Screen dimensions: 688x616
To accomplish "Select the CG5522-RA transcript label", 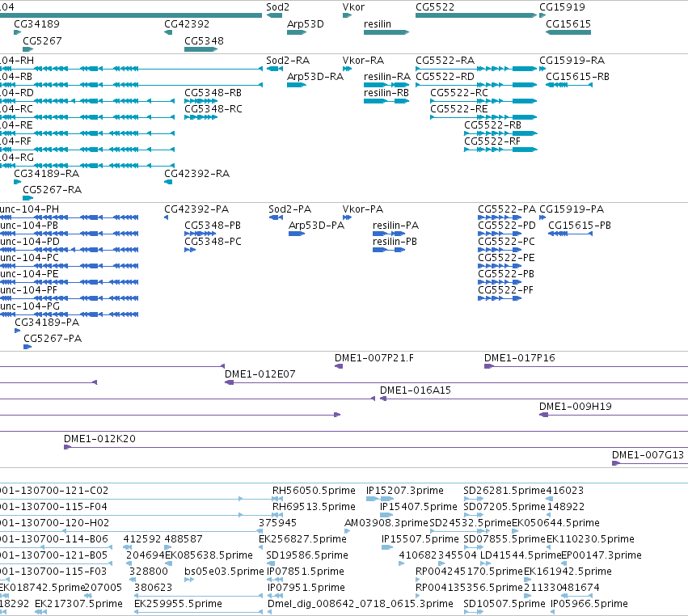I will click(445, 60).
